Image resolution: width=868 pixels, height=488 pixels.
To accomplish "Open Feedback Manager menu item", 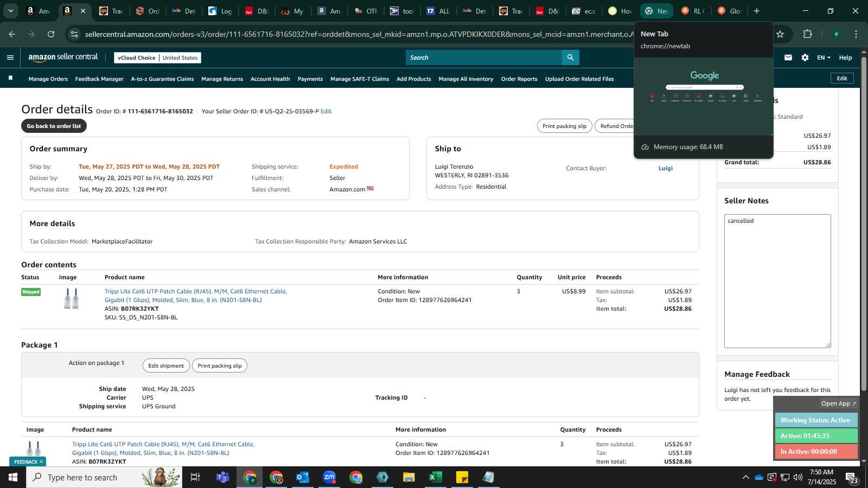I will tap(99, 79).
